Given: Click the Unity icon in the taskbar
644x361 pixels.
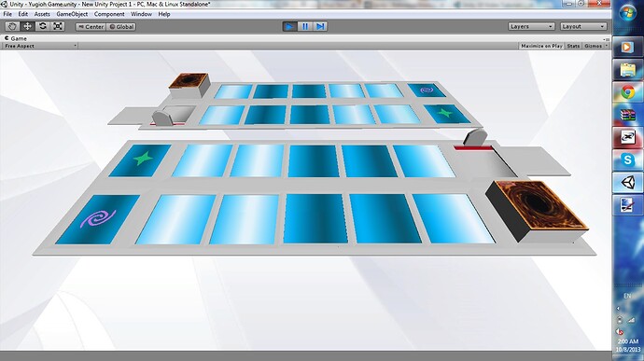Looking at the screenshot, I should click(x=627, y=183).
